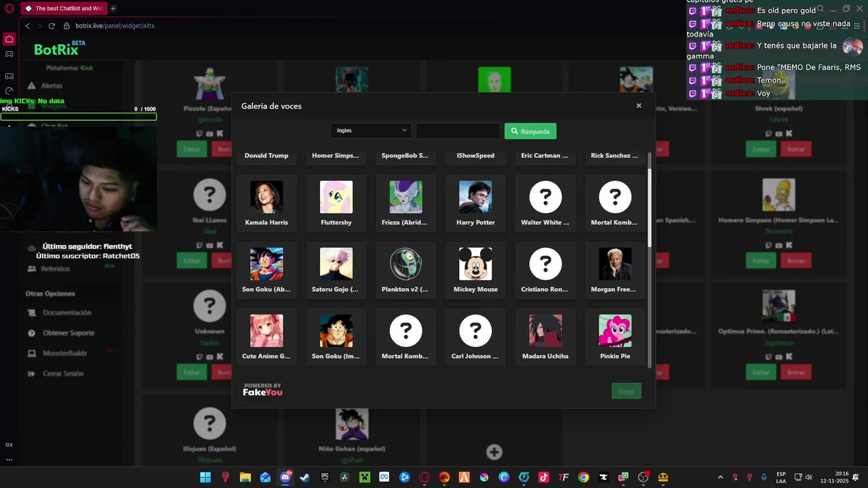Open Alertas in the BotRix sidebar
This screenshot has width=868, height=488.
tap(52, 86)
